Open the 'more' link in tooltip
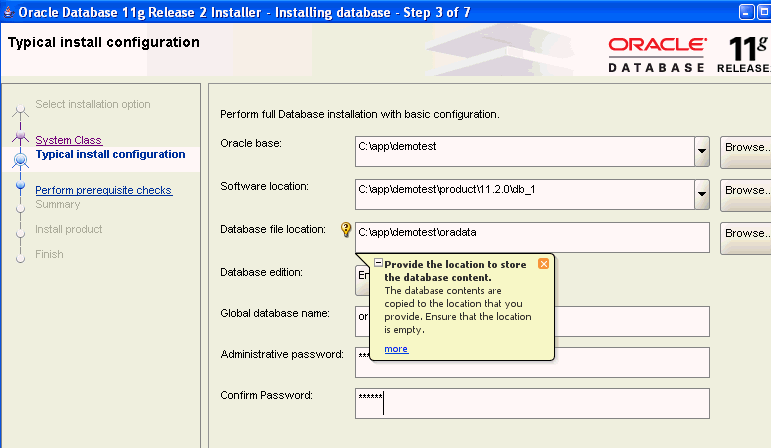Screen dimensions: 771x448 (396, 349)
